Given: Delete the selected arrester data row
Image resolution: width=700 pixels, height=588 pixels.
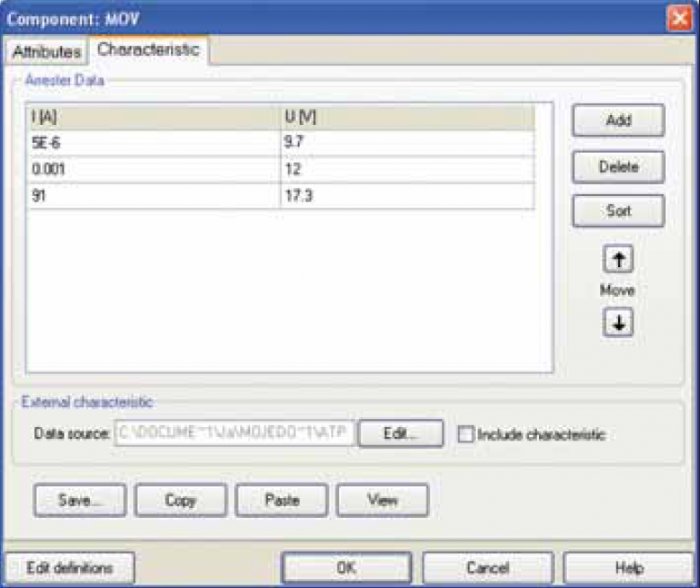Looking at the screenshot, I should (618, 167).
